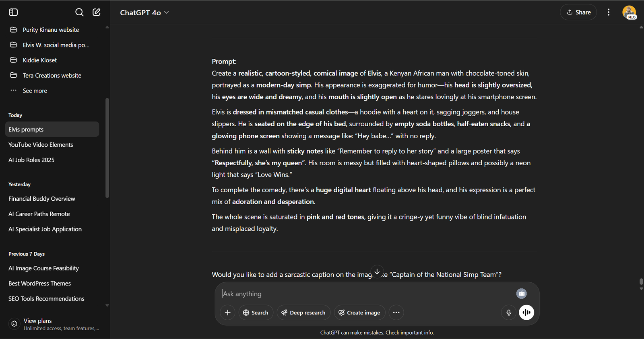Start voice mode with the waveform icon
This screenshot has width=644, height=339.
tap(526, 312)
